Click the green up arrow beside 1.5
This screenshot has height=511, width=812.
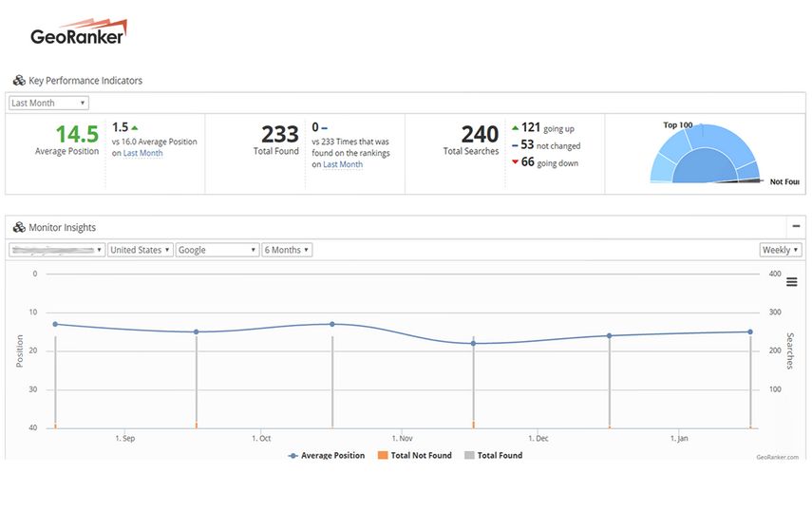click(x=135, y=128)
